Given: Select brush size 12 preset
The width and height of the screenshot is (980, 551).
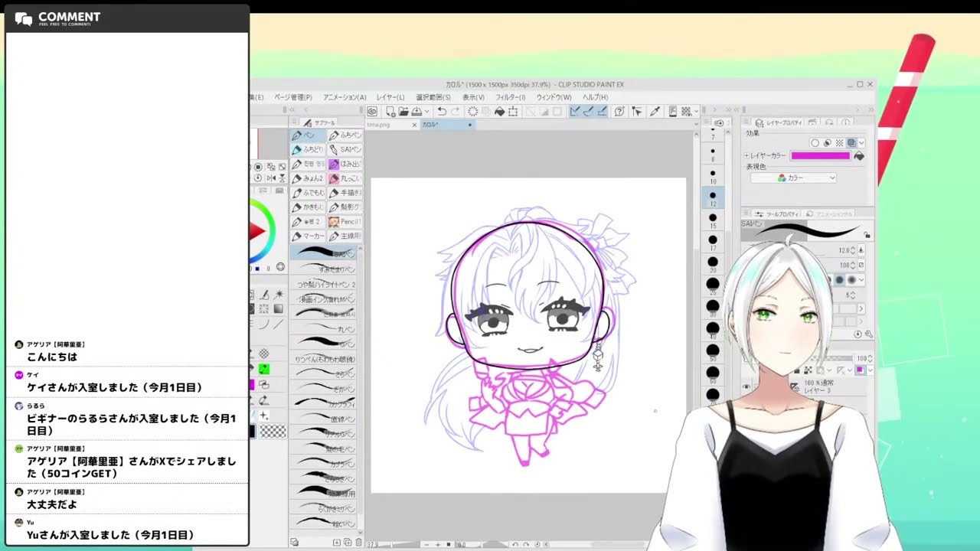Looking at the screenshot, I should pos(713,197).
